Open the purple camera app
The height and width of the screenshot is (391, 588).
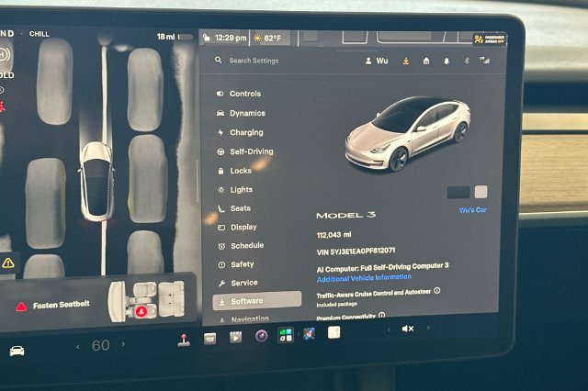tap(261, 336)
